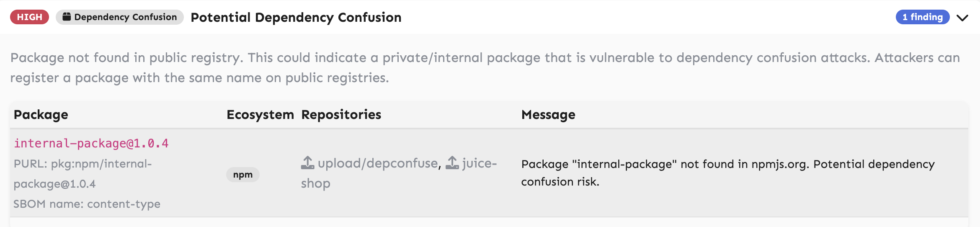Click the HIGH severity badge
The height and width of the screenshot is (227, 980).
click(x=30, y=17)
